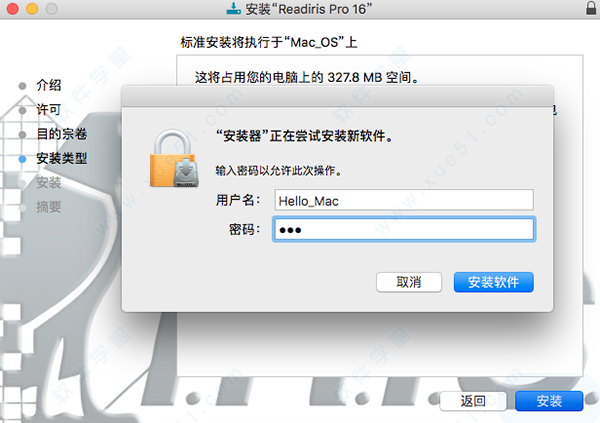
Task: Open the 介绍 step in sidebar
Action: click(x=49, y=85)
